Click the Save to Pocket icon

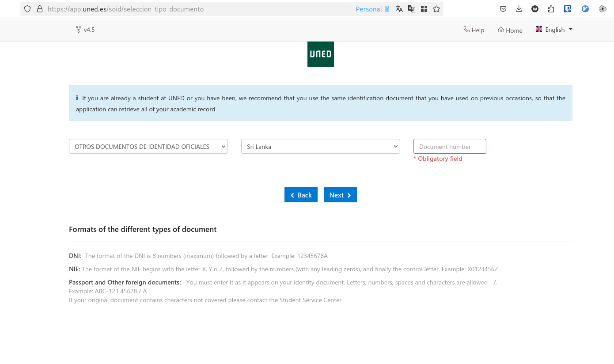click(x=503, y=9)
